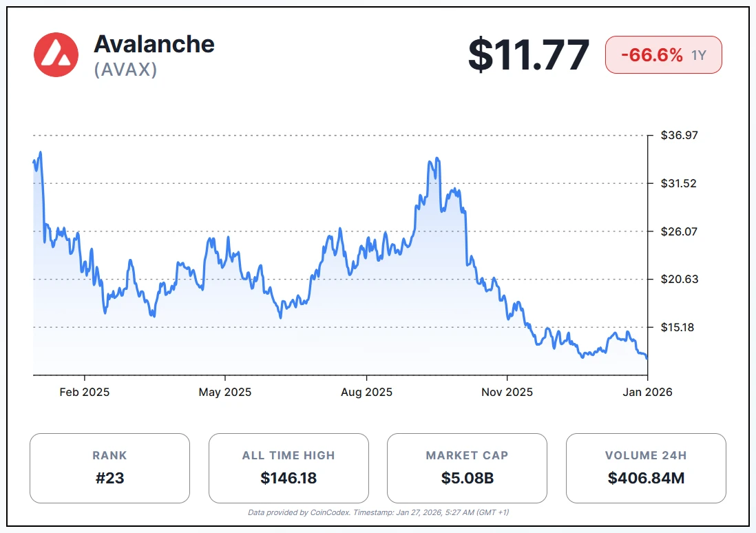
Task: Click the Avalanche coin name heading
Action: pos(154,44)
